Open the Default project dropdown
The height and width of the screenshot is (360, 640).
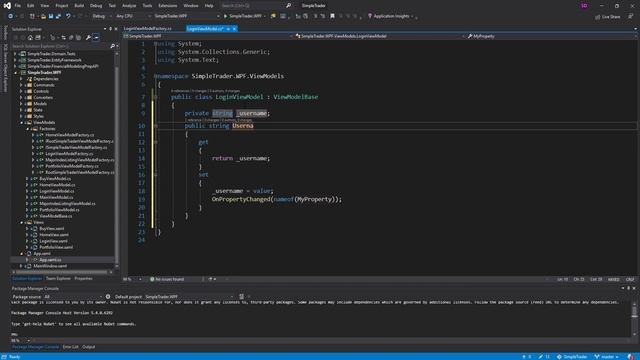pos(189,297)
